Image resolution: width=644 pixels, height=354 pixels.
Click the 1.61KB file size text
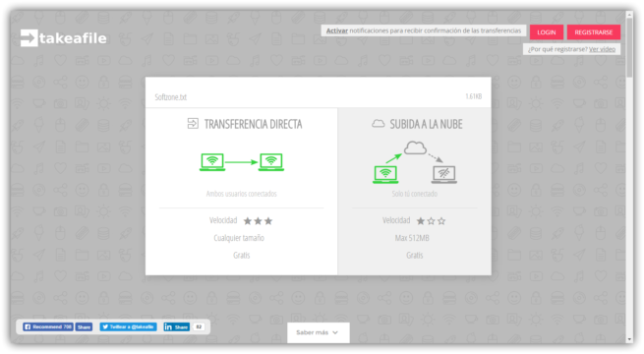coord(474,96)
